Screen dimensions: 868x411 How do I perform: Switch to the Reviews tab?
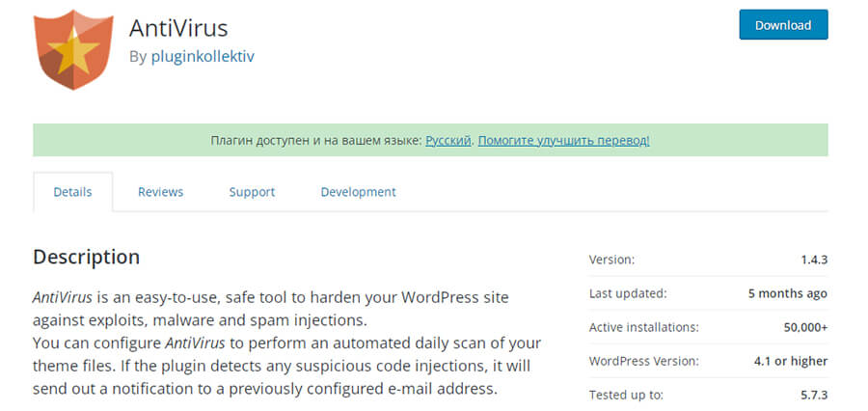click(x=160, y=192)
